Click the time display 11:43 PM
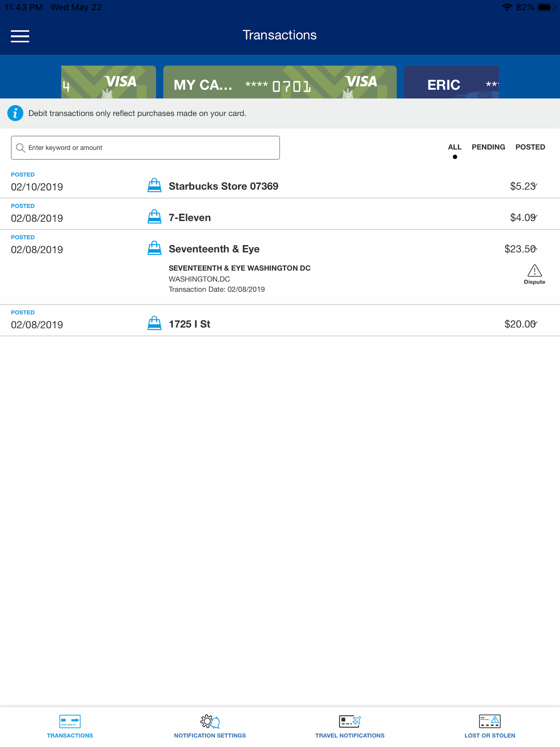 point(24,7)
